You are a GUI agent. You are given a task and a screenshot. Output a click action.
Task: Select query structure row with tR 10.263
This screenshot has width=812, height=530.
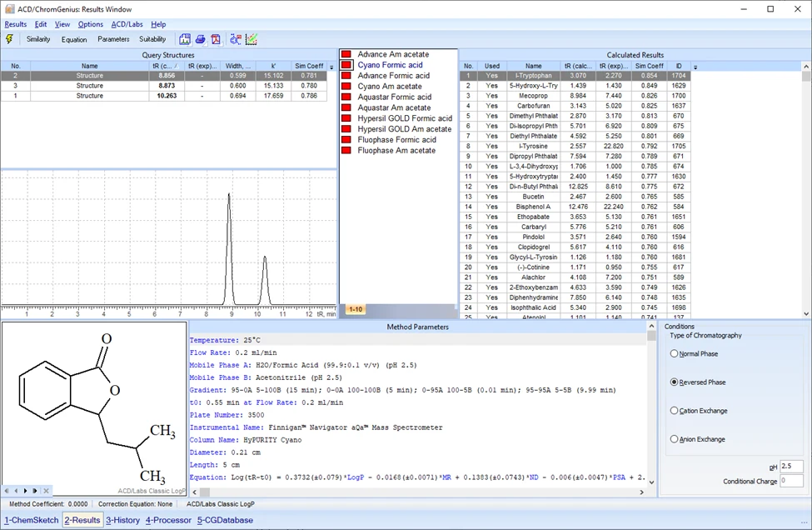click(163, 96)
